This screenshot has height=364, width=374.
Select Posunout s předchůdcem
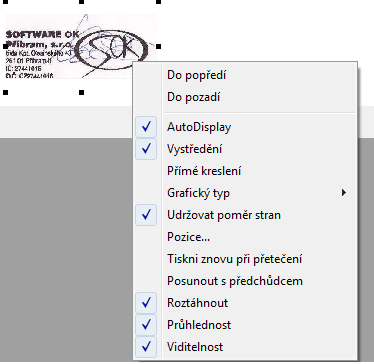coord(246,281)
